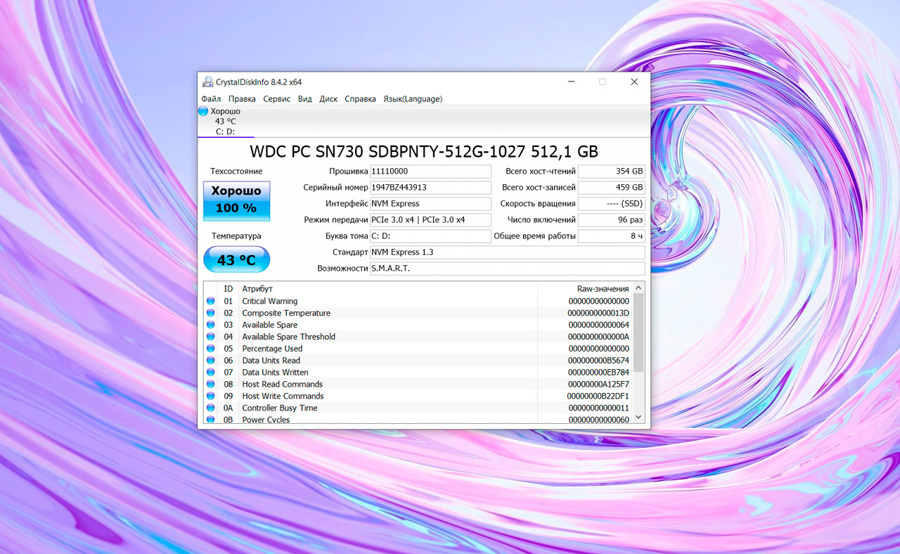Click the CrystalDiskInfo title bar app icon
The height and width of the screenshot is (554, 900).
[x=208, y=82]
